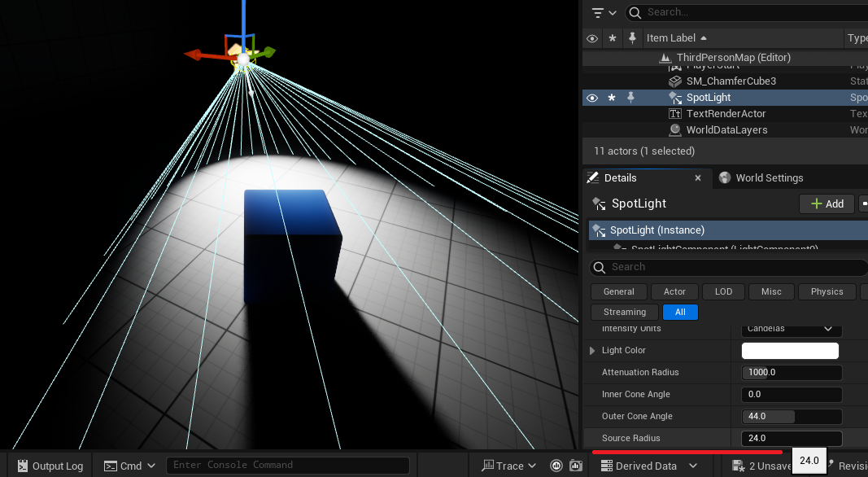Click the SpotLight actor name field
Screen dimensions: 868x477
[x=639, y=203]
